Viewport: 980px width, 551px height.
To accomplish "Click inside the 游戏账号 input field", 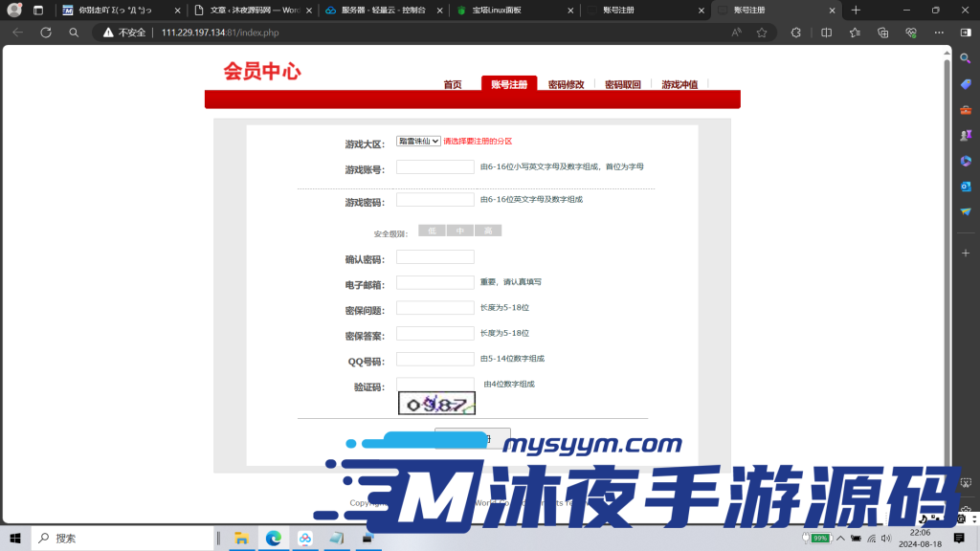I will point(434,165).
